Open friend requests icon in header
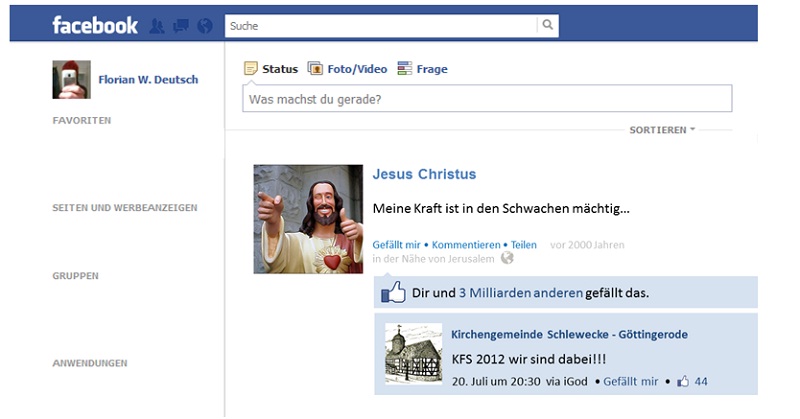 [157, 26]
